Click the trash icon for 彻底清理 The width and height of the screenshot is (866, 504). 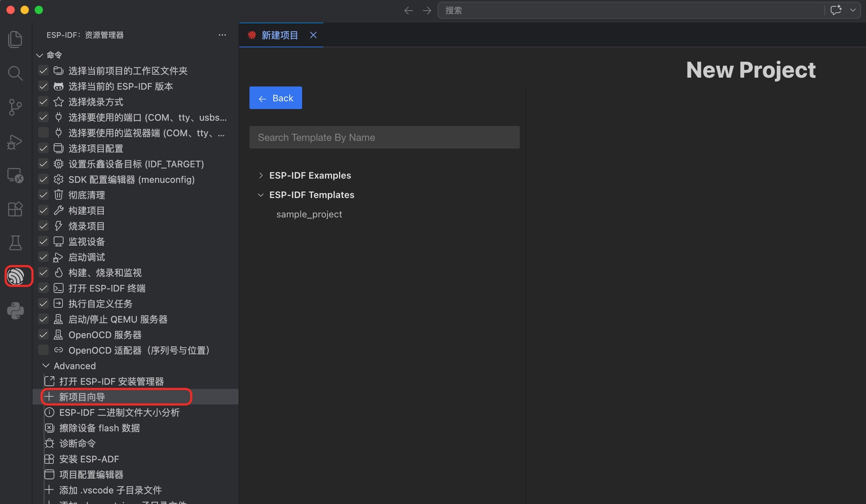58,195
